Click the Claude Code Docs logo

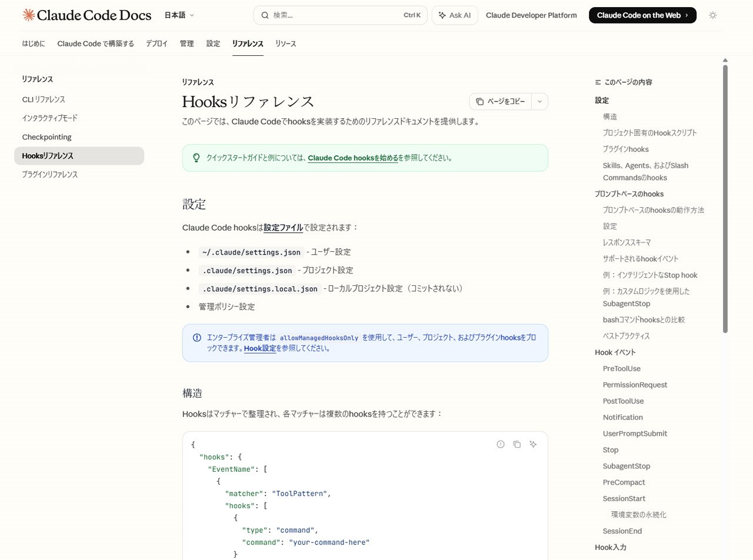pyautogui.click(x=86, y=15)
